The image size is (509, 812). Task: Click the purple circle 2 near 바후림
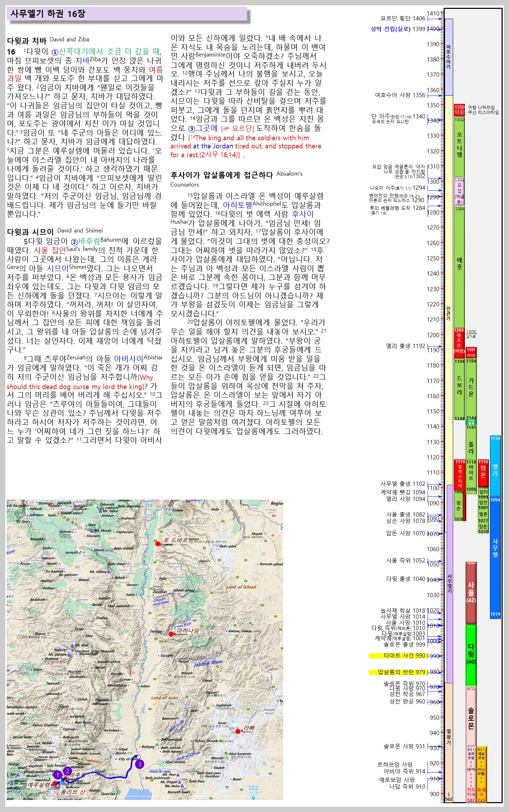[x=67, y=771]
